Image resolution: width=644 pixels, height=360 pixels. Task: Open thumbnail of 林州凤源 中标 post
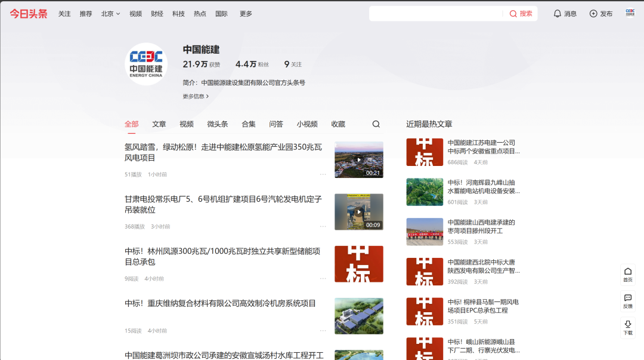(358, 264)
